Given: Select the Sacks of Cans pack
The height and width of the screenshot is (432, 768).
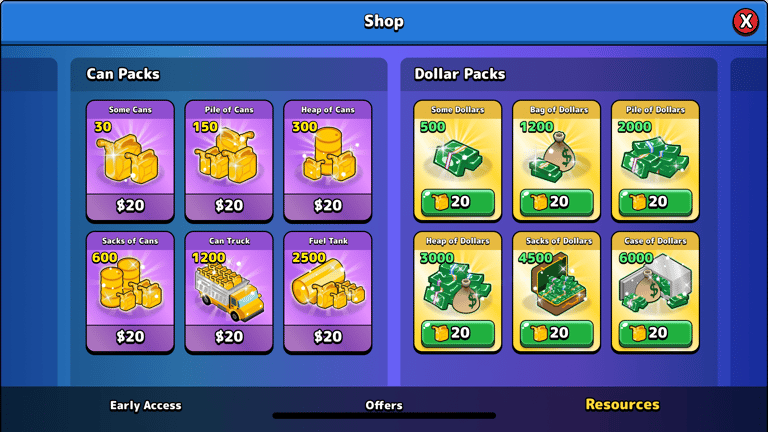Looking at the screenshot, I should 130,292.
